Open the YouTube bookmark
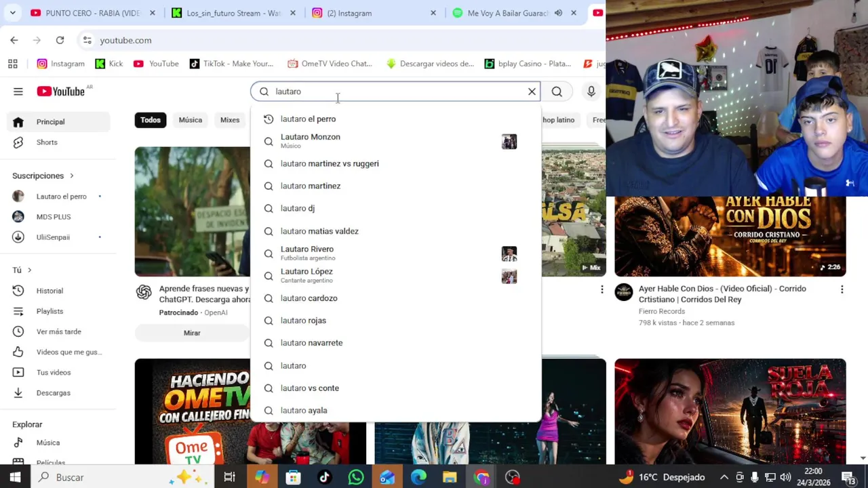Viewport: 868px width, 488px height. click(x=156, y=64)
